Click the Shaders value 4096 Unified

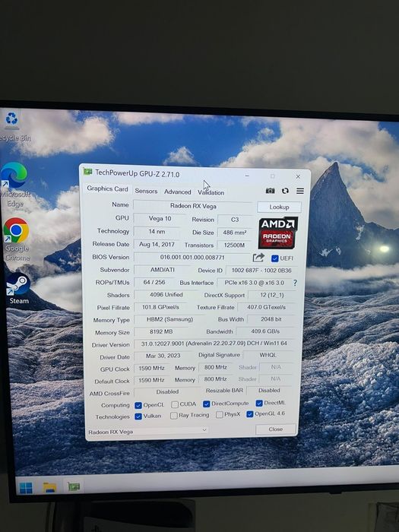pyautogui.click(x=166, y=295)
